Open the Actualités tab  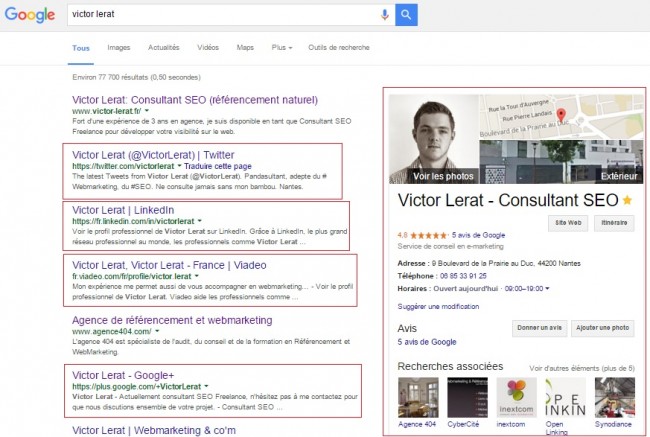pos(164,48)
